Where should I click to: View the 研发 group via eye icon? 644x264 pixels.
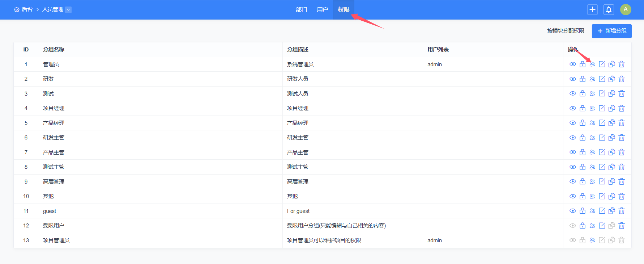click(573, 79)
